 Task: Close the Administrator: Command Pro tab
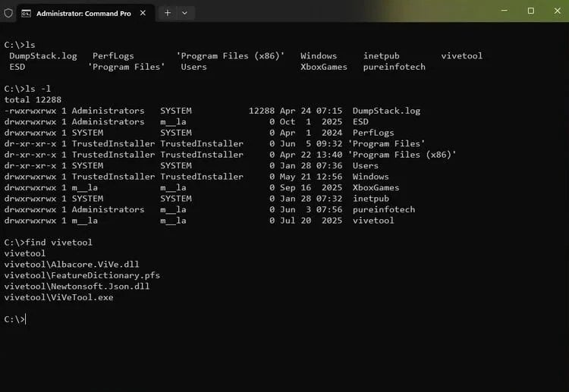click(x=143, y=13)
